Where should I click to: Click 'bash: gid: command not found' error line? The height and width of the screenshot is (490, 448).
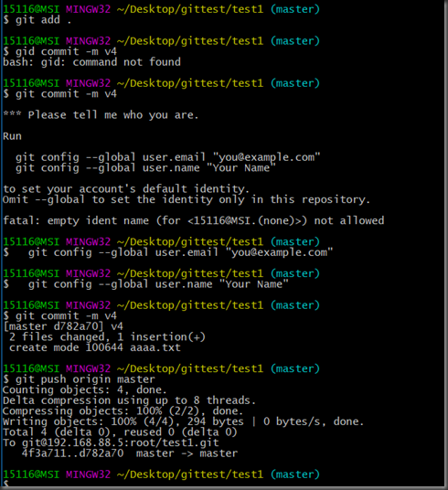(x=91, y=62)
